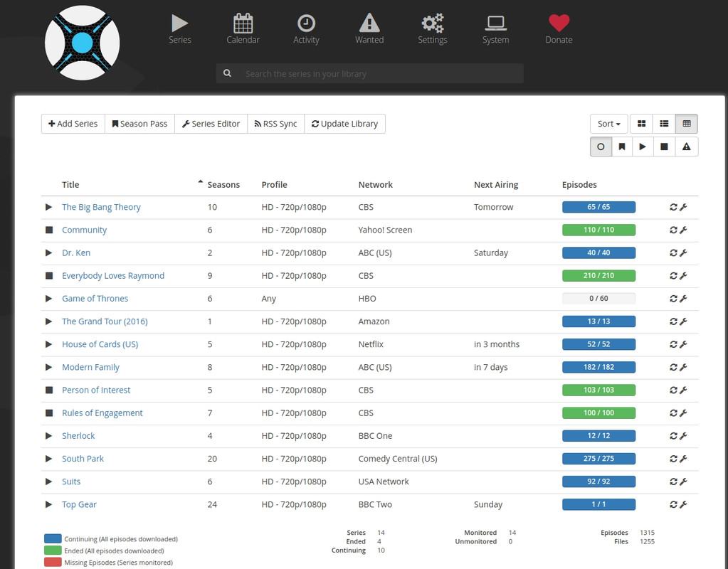The image size is (728, 569).
Task: Open the Sort dropdown
Action: [x=608, y=124]
